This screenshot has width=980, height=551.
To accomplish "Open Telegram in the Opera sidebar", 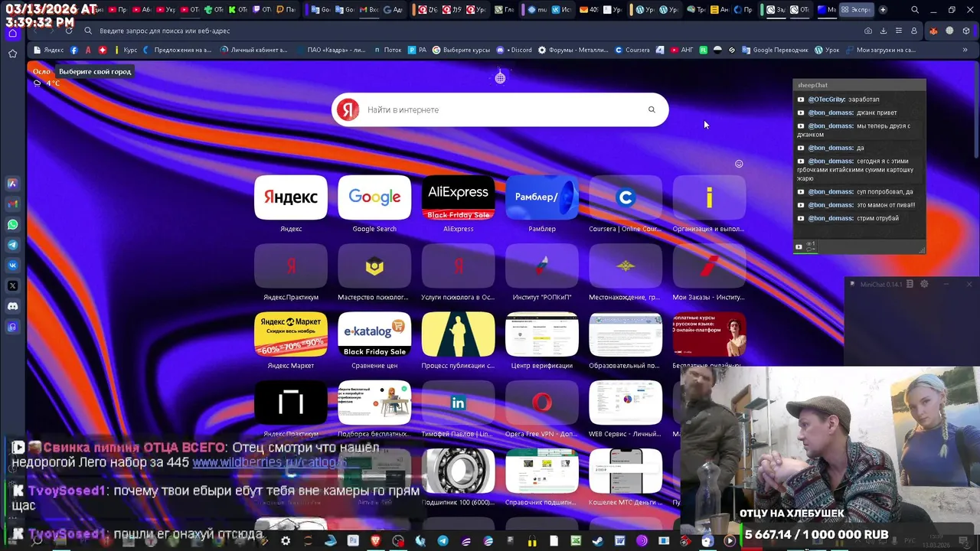I will (12, 245).
